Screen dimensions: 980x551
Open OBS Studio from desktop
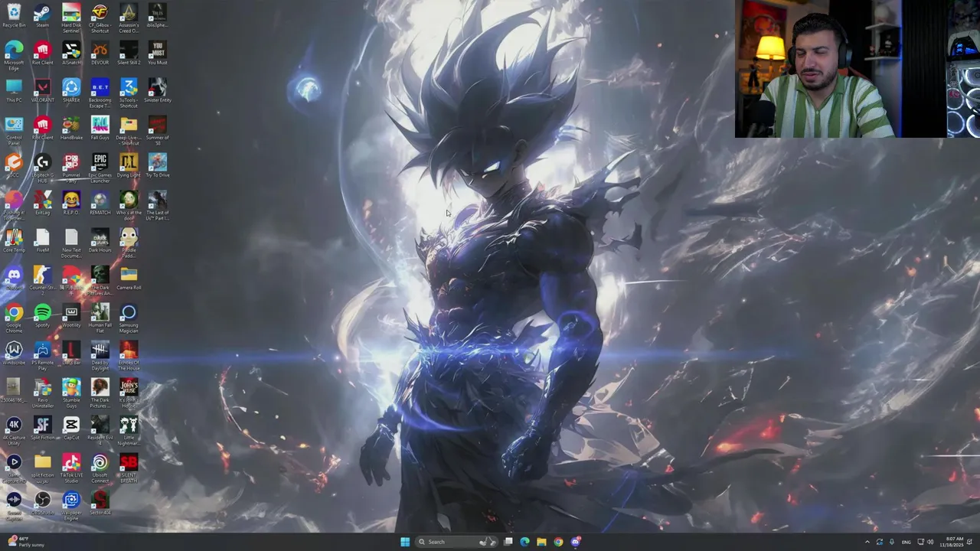42,503
